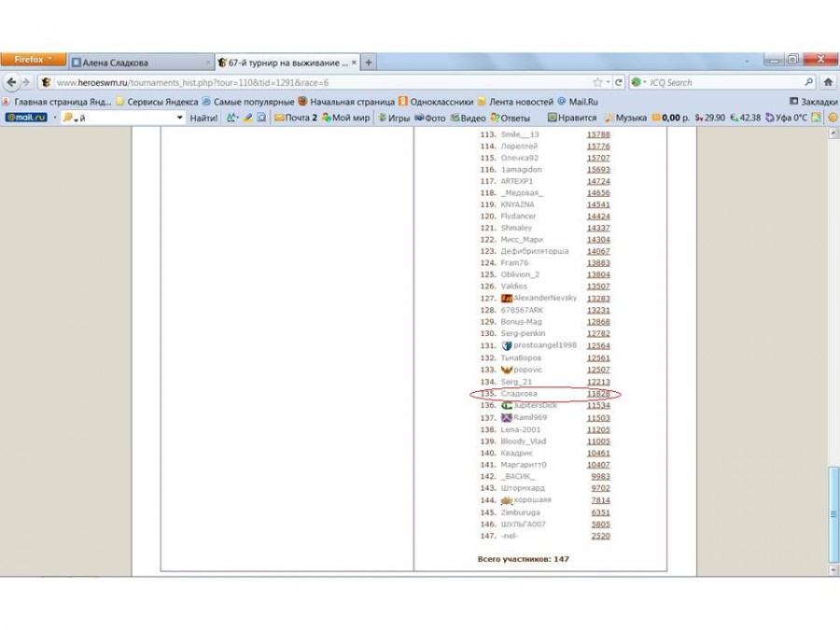Screen dimensions: 840x630
Task: Open Музыка in Mail.ru toolbar
Action: [x=625, y=118]
